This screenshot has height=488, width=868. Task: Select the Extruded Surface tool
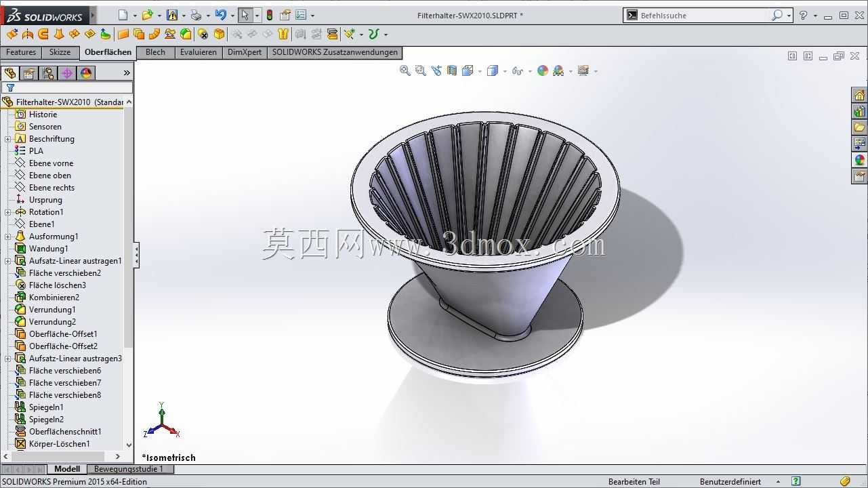tap(12, 34)
